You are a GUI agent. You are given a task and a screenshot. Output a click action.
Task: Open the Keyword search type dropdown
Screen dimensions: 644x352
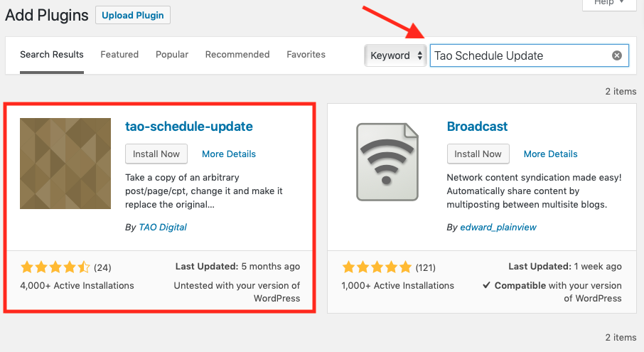(x=395, y=55)
